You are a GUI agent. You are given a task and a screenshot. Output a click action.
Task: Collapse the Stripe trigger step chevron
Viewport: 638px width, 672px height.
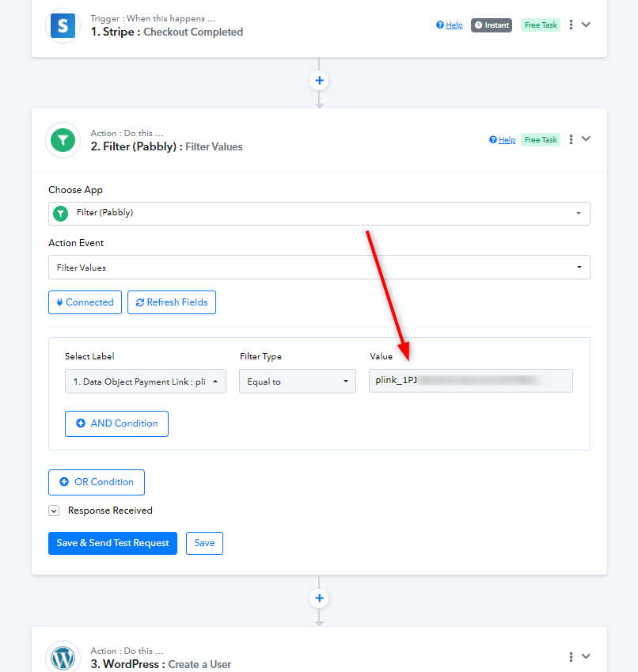click(586, 25)
